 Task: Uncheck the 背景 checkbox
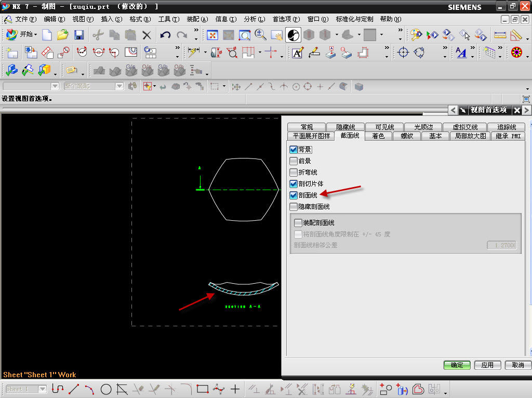pyautogui.click(x=294, y=149)
